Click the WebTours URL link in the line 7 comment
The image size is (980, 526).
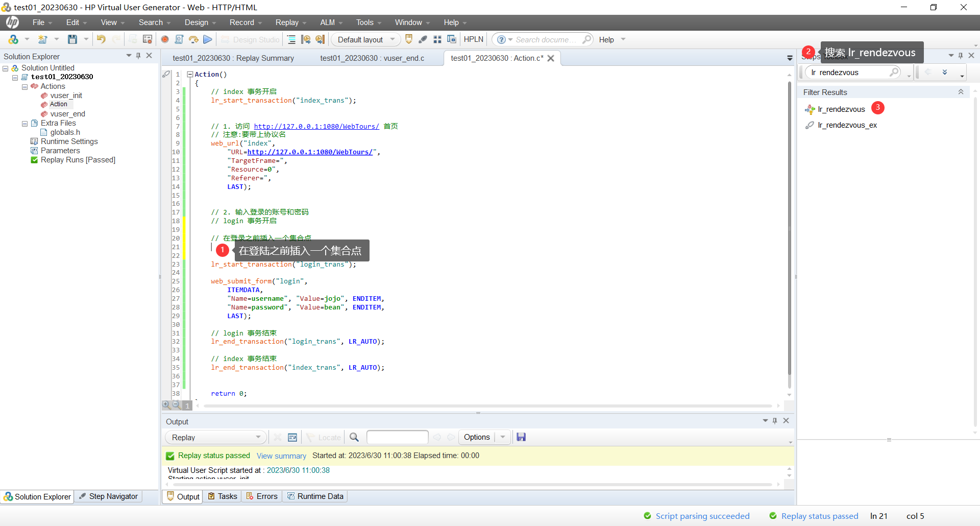(x=316, y=126)
